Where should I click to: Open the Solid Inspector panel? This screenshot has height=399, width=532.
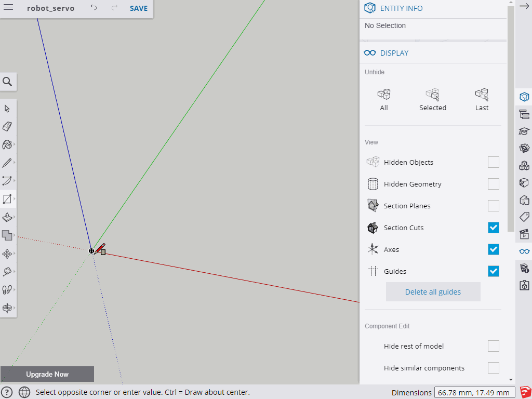[x=524, y=285]
